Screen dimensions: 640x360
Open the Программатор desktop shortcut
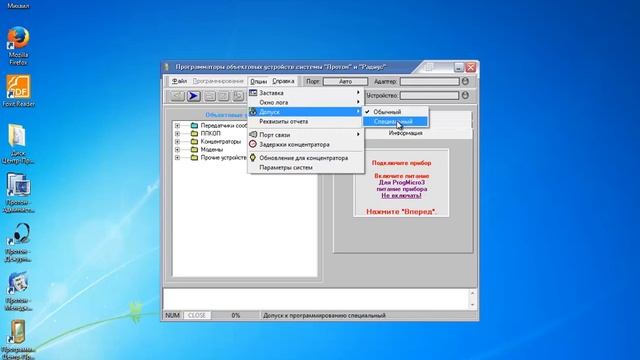coord(18,339)
